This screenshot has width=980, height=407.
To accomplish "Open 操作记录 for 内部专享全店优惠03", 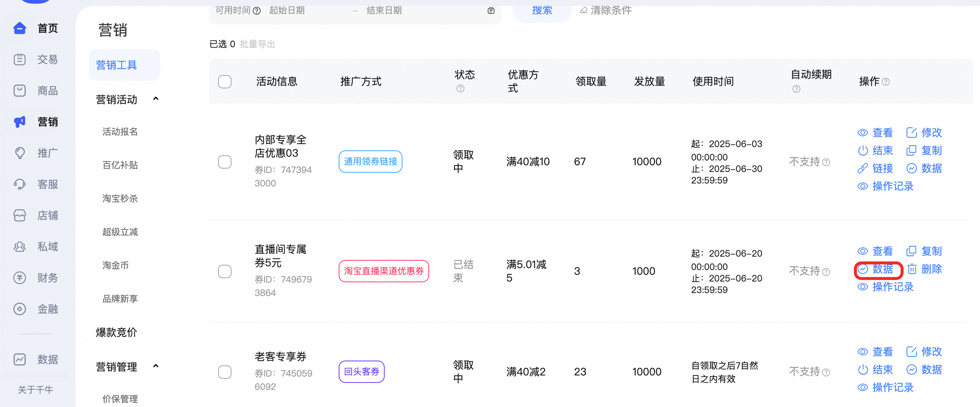I will [x=885, y=186].
